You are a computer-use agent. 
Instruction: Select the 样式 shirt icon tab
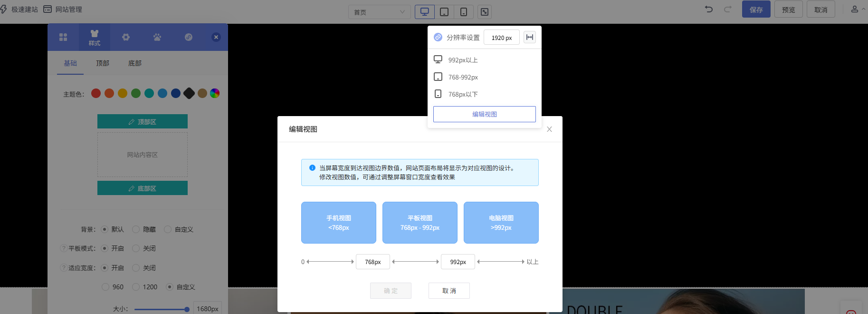point(95,38)
